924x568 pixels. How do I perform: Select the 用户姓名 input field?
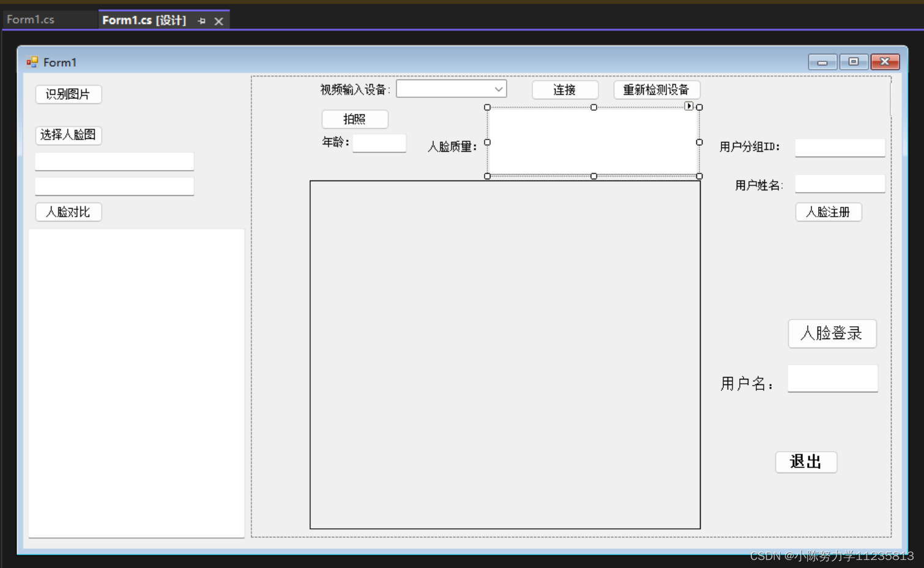pos(840,184)
